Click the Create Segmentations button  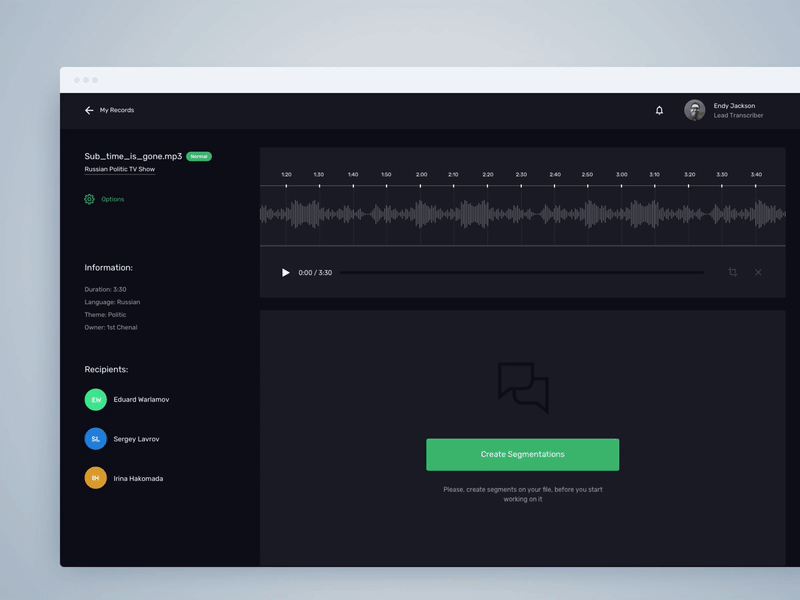[522, 454]
